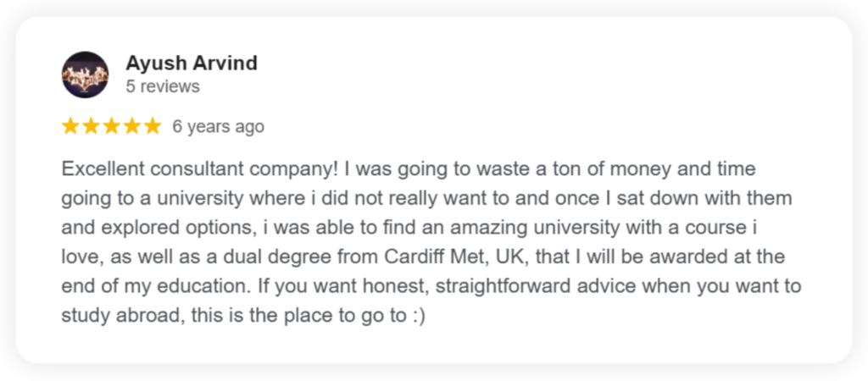Open Ayush Arvind's profile avatar
Image resolution: width=868 pixels, height=381 pixels.
tap(85, 75)
